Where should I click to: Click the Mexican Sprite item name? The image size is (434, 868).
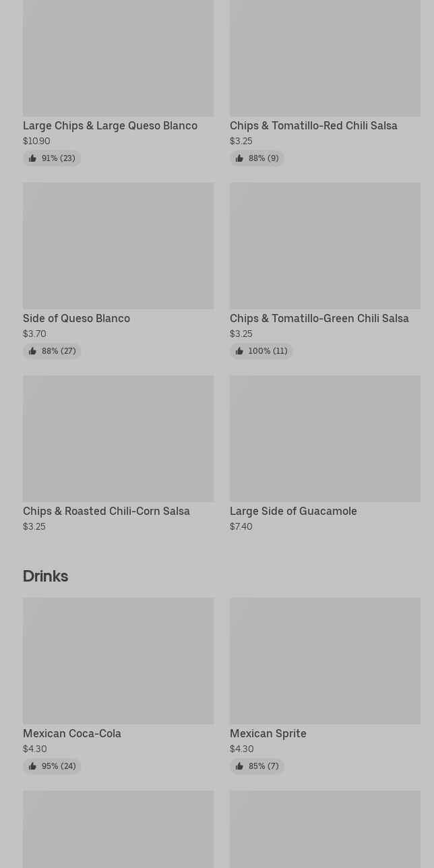point(268,734)
